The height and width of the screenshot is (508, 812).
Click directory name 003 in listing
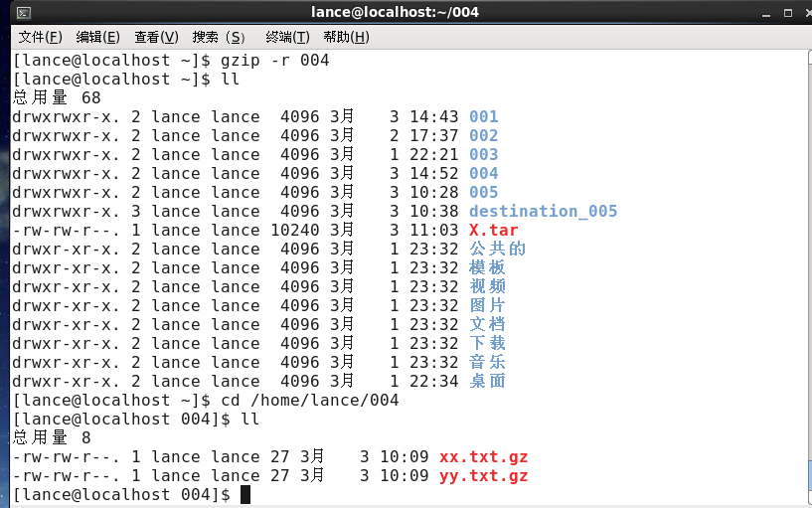click(484, 154)
